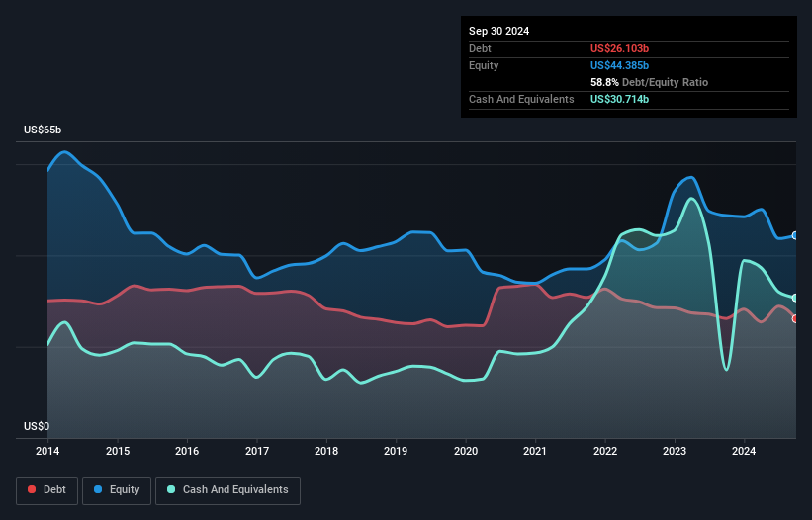Image resolution: width=812 pixels, height=520 pixels.
Task: Toggle the Debt series legend button
Action: [x=47, y=490]
